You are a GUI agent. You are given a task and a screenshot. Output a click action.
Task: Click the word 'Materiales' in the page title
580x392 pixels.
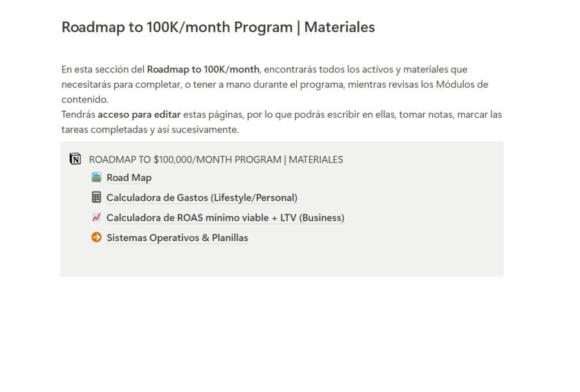[340, 27]
